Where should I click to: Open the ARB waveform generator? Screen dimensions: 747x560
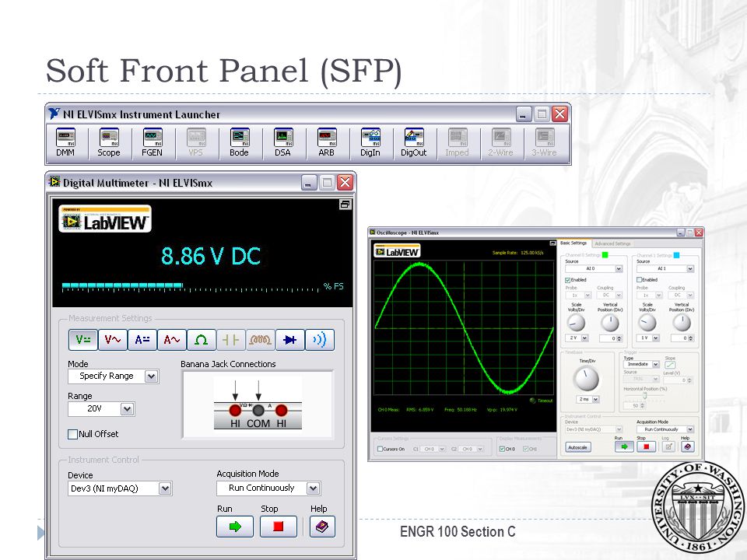(326, 142)
